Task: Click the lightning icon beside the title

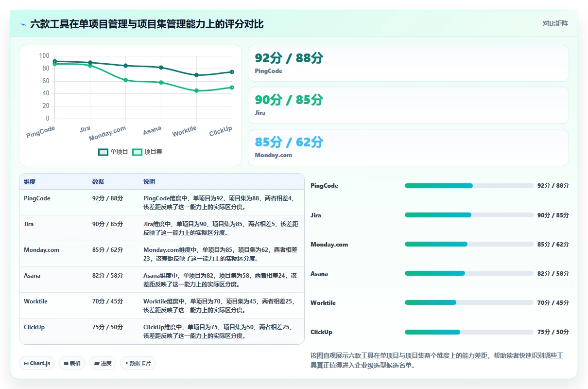Action: point(23,24)
